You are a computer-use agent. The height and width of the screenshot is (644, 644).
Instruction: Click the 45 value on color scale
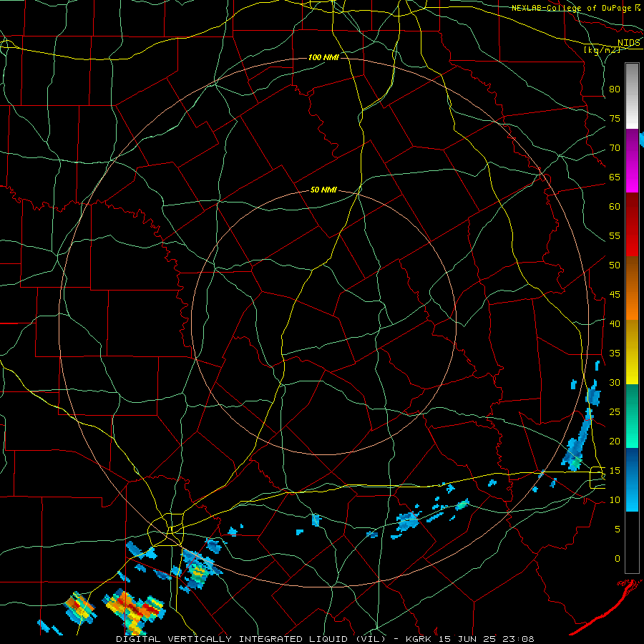tap(615, 295)
